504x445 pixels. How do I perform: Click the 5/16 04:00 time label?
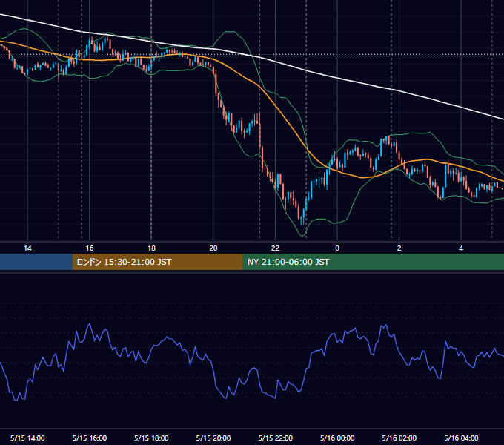(461, 438)
